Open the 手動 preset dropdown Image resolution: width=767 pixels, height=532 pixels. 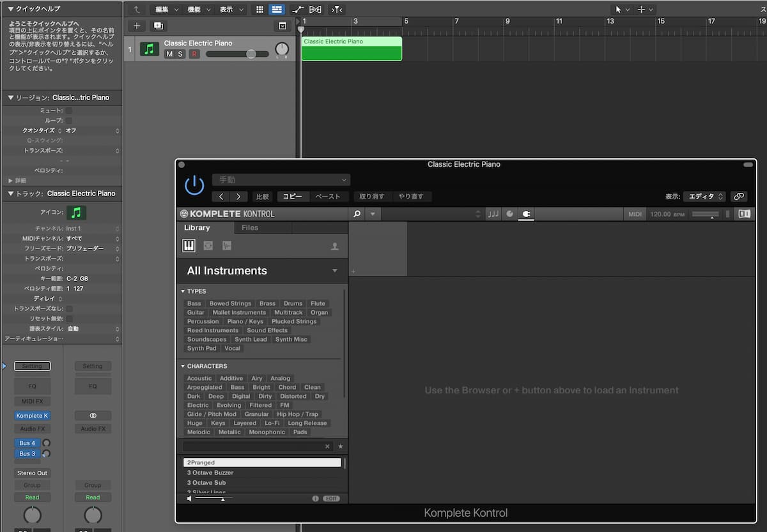tap(283, 180)
